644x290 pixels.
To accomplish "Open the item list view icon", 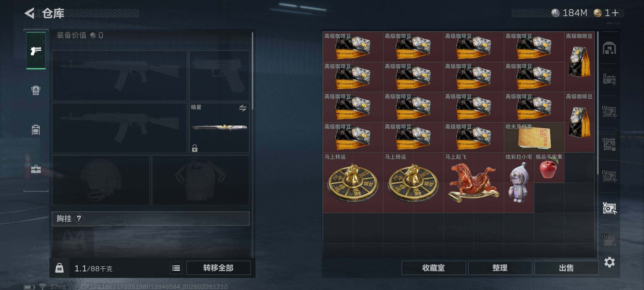I will (176, 268).
